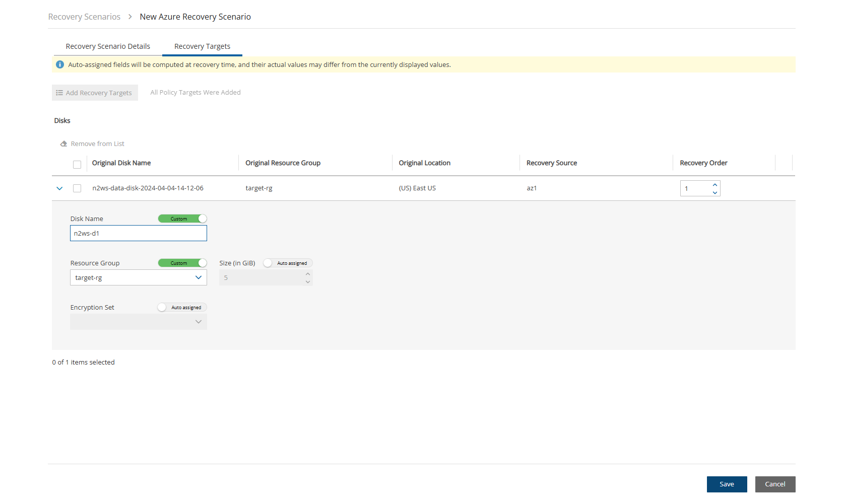
Task: Click the Remove from List eraser icon
Action: click(x=63, y=144)
